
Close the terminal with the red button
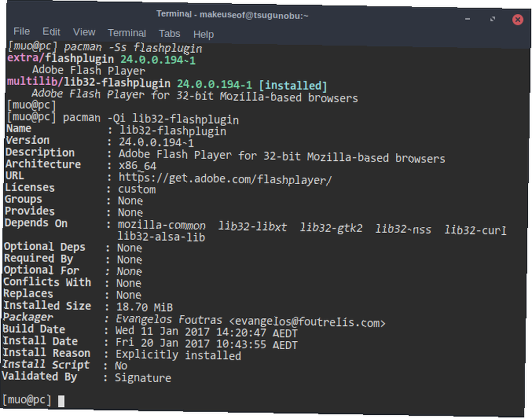pyautogui.click(x=518, y=20)
